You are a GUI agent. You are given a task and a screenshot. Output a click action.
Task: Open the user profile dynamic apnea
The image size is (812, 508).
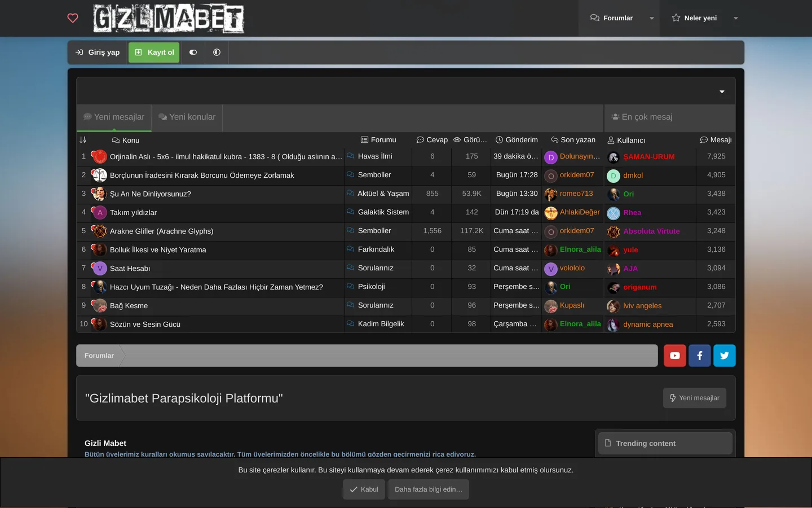(x=648, y=325)
